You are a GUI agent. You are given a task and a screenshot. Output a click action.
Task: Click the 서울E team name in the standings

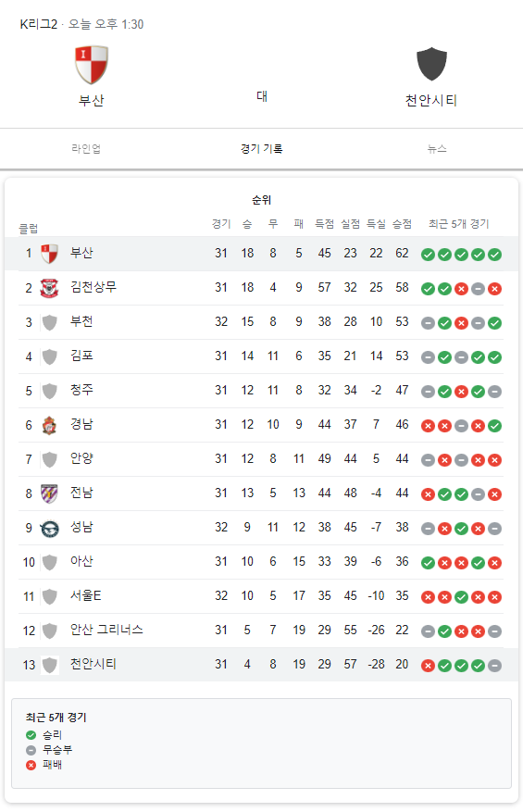pyautogui.click(x=86, y=595)
